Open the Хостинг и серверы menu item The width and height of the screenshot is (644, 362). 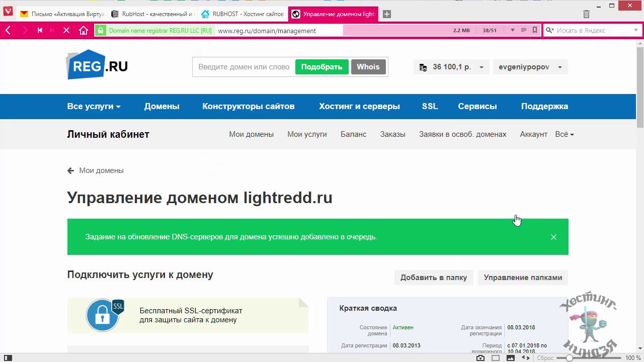359,106
